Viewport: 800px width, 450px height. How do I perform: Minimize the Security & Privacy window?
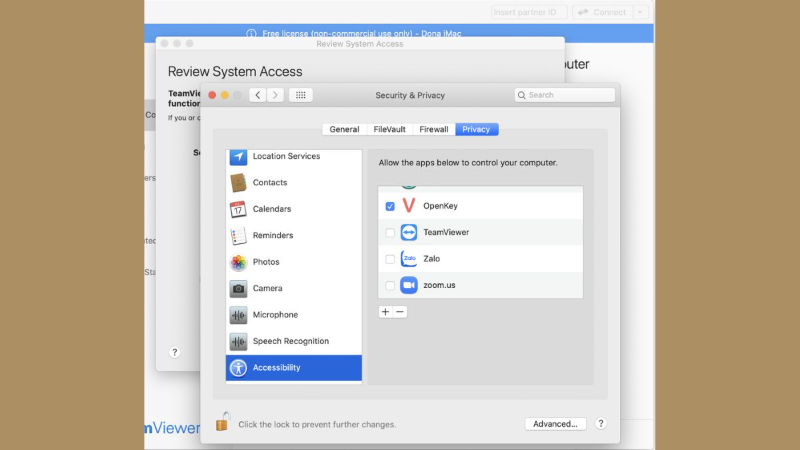(224, 95)
